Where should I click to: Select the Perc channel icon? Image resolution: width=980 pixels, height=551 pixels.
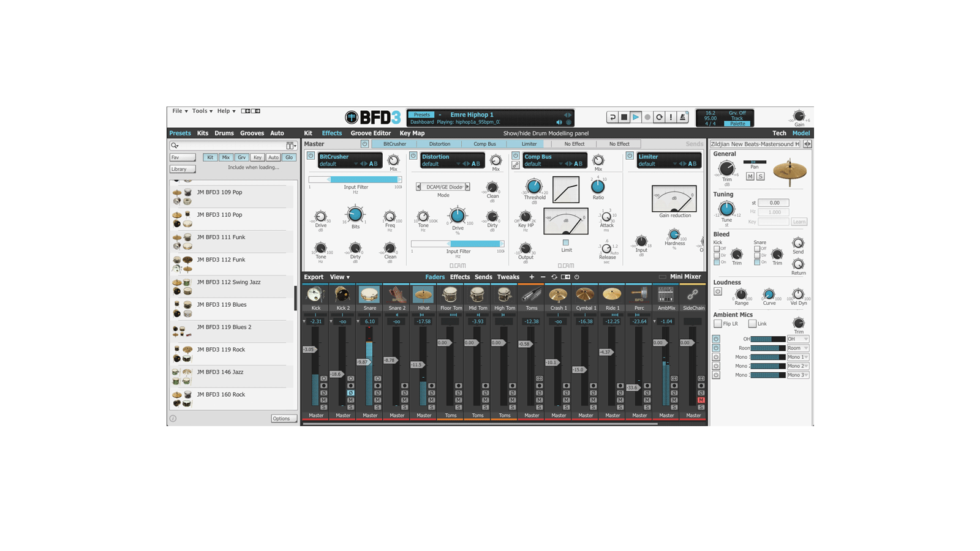pos(639,294)
